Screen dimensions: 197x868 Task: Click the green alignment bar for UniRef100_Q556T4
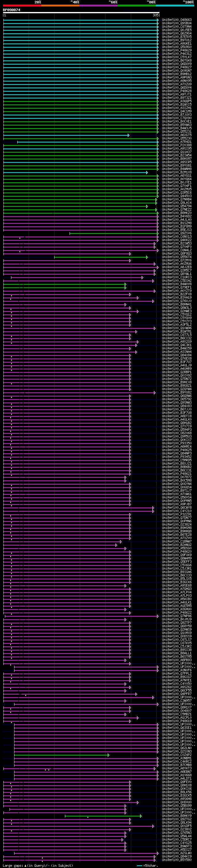click(x=101, y=257)
